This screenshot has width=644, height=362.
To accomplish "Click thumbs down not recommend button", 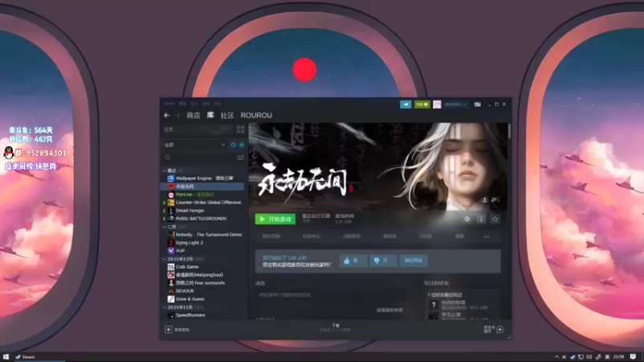I will 383,260.
